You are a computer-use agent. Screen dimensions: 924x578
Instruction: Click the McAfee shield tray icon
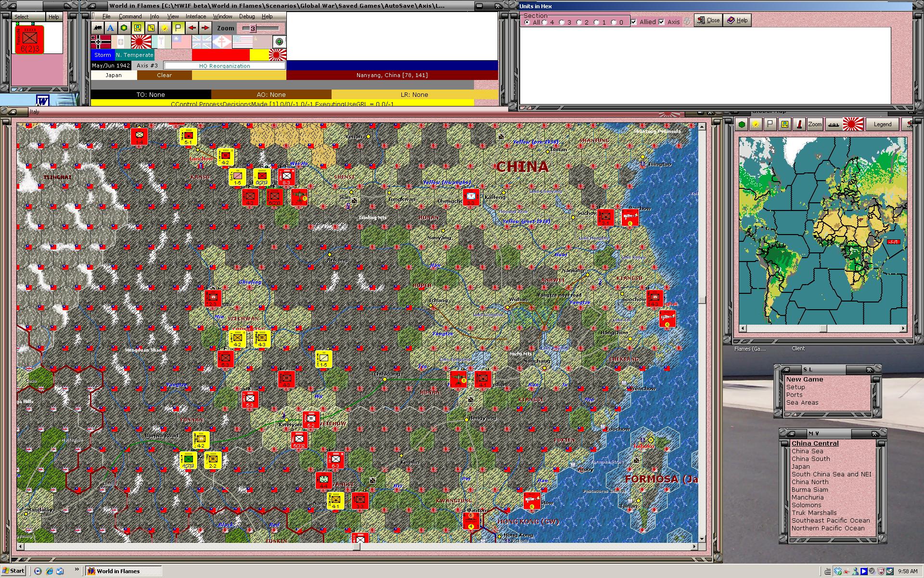point(882,572)
